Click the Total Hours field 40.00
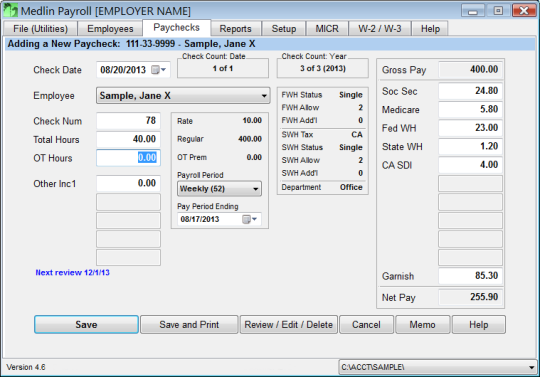This screenshot has height=377, width=540. 128,139
